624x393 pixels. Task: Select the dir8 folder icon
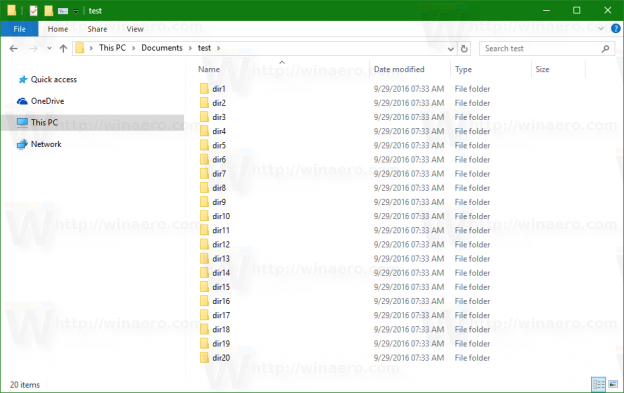(x=204, y=188)
